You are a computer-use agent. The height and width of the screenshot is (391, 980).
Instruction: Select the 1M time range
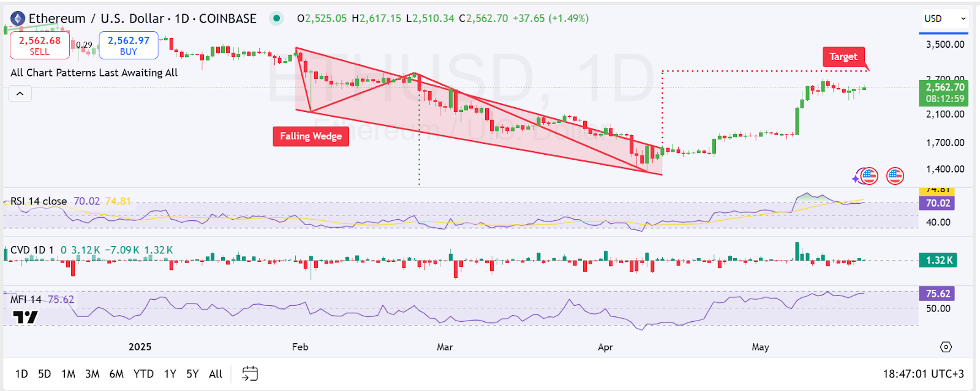tap(69, 374)
